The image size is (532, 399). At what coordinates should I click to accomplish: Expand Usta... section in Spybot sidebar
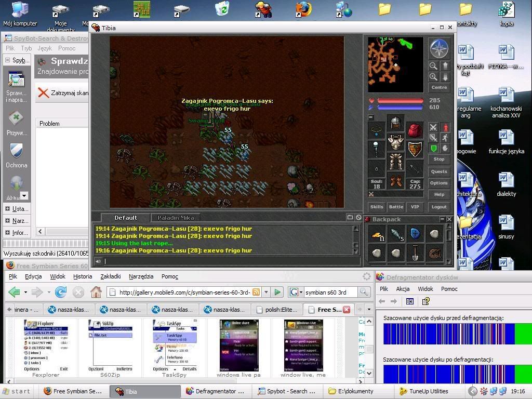coord(7,209)
